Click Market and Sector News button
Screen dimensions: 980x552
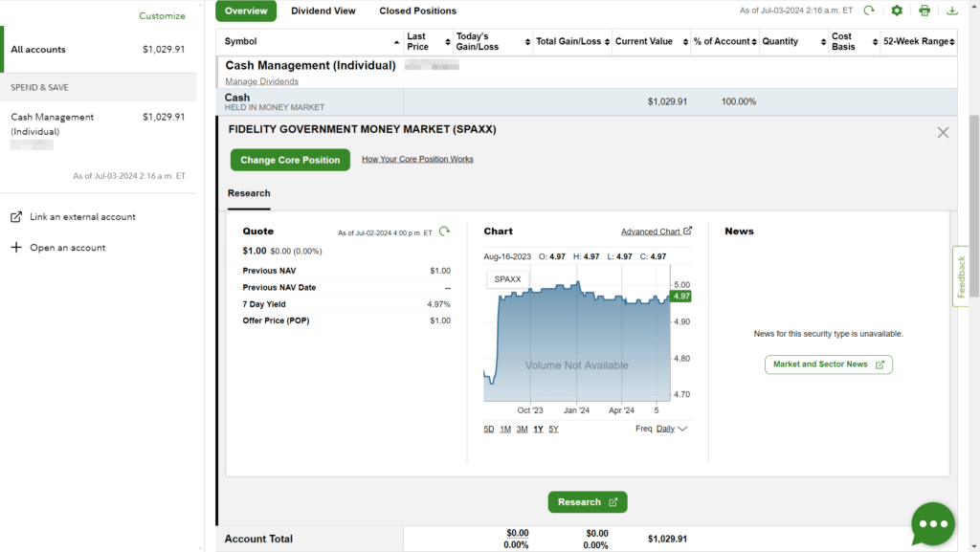(x=829, y=364)
